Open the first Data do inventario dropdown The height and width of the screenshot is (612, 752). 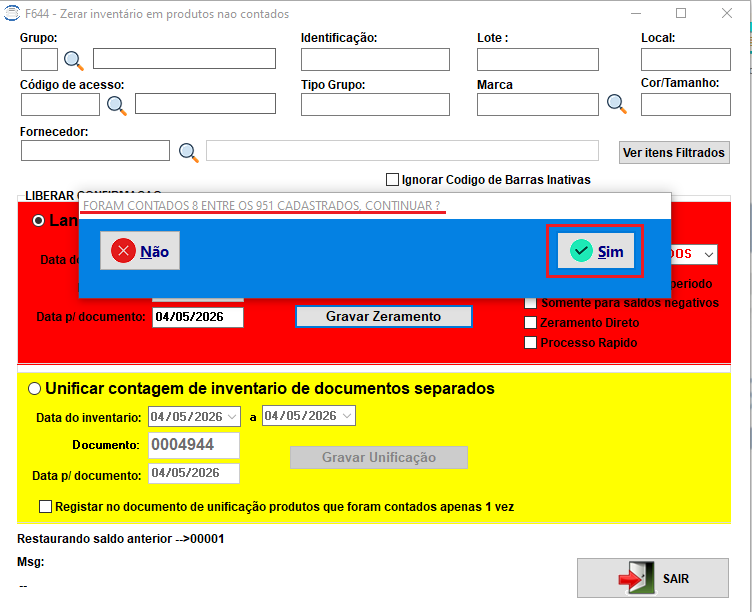[233, 417]
